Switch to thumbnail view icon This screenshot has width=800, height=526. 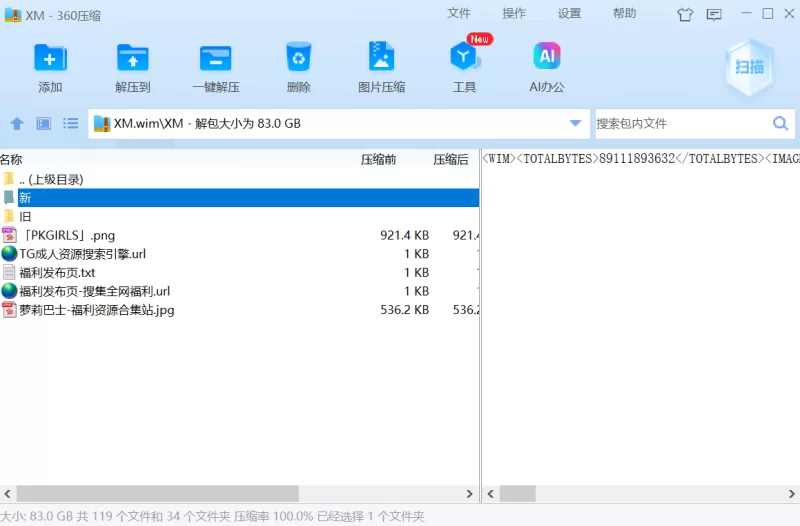pyautogui.click(x=43, y=123)
